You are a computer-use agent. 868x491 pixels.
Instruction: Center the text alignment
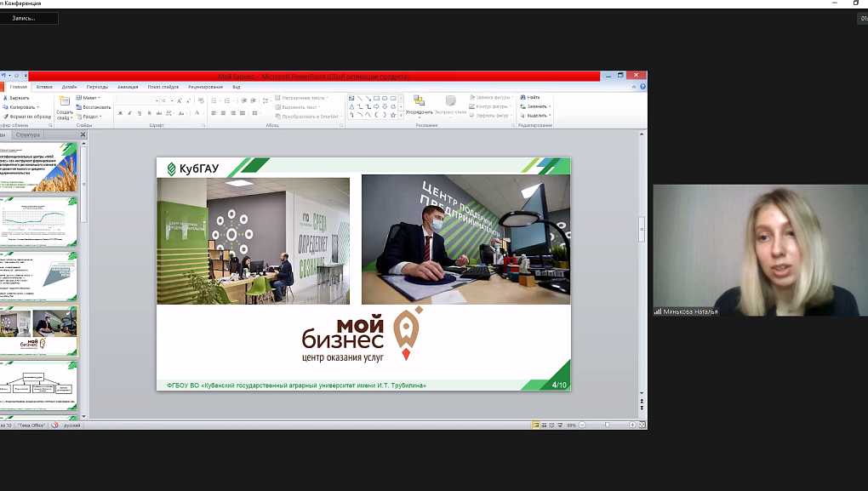(x=223, y=113)
